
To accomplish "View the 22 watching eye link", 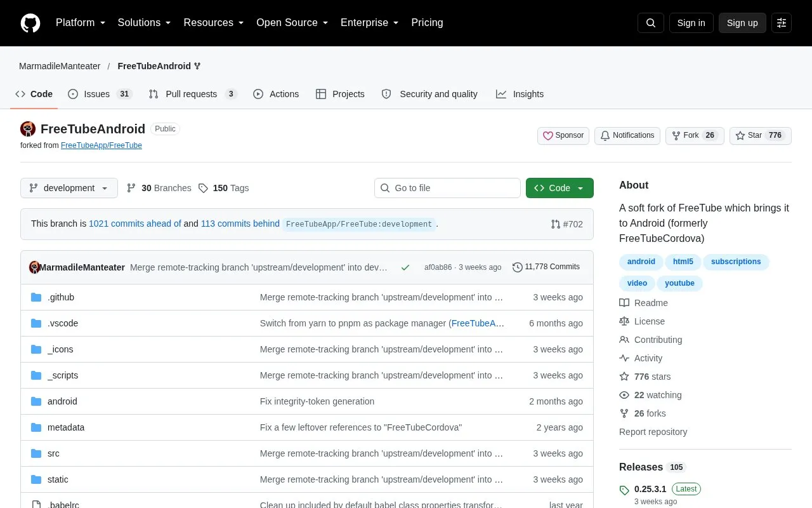I will (650, 395).
